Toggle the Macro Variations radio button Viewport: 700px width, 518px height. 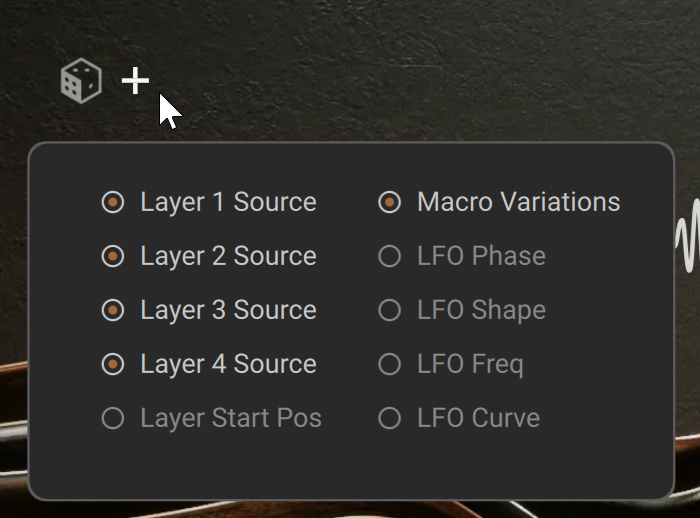point(390,202)
